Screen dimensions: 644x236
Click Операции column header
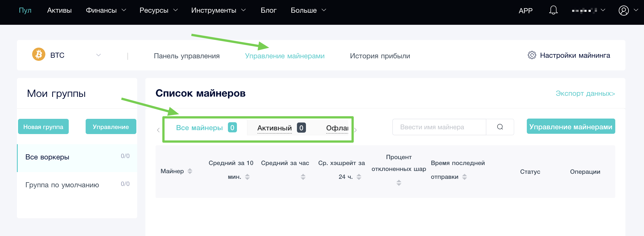coord(585,172)
